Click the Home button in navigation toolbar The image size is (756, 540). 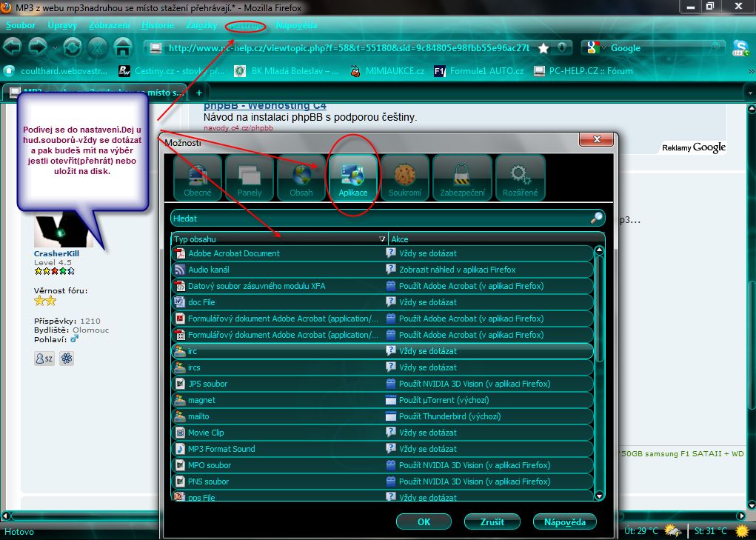(x=122, y=47)
